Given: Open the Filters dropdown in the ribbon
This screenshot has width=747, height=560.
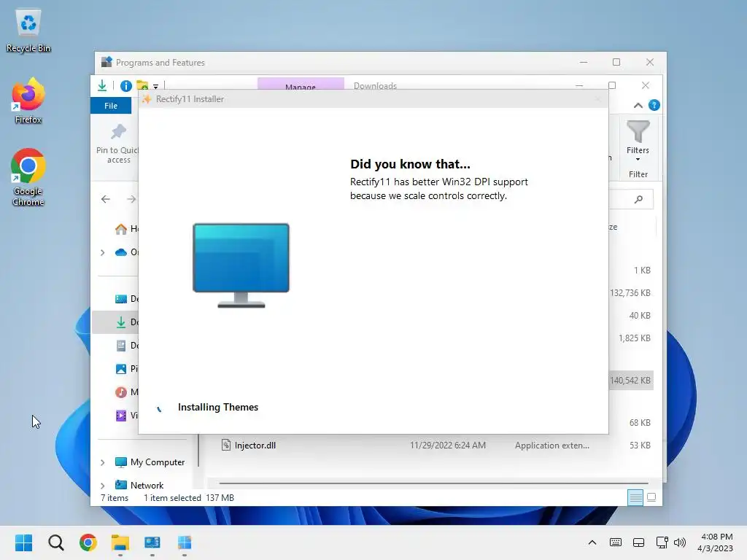Looking at the screenshot, I should pos(638,141).
